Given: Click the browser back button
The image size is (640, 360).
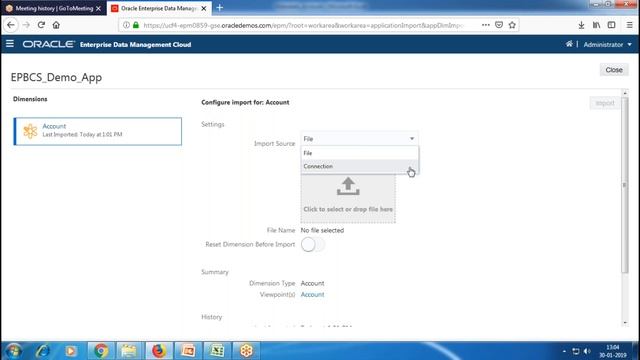Looking at the screenshot, I should point(11,25).
